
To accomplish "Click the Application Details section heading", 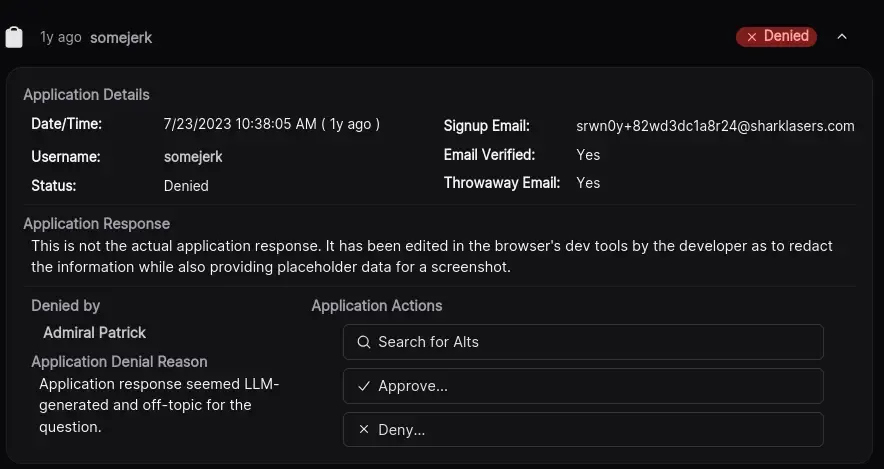I will (x=86, y=95).
